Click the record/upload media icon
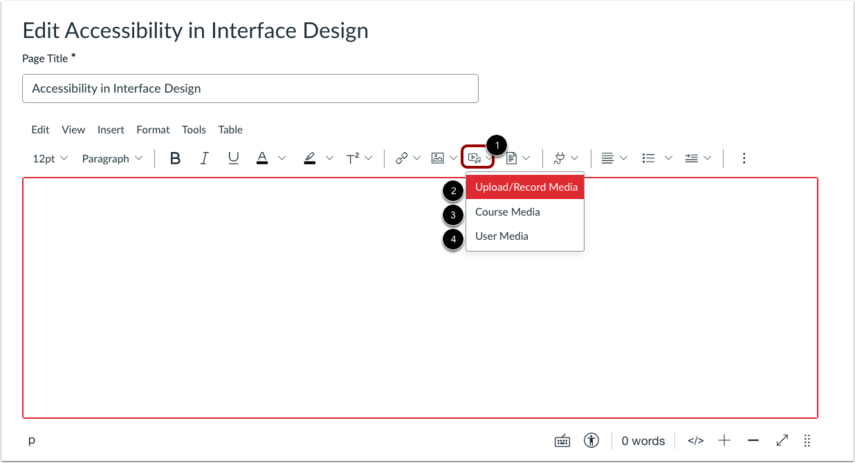The height and width of the screenshot is (463, 855). tap(474, 158)
